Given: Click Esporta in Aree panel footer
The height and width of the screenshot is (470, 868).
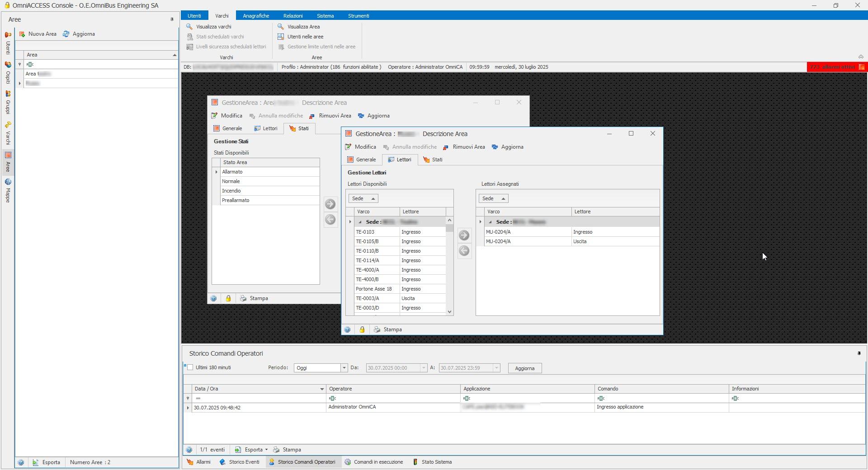Looking at the screenshot, I should (47, 462).
